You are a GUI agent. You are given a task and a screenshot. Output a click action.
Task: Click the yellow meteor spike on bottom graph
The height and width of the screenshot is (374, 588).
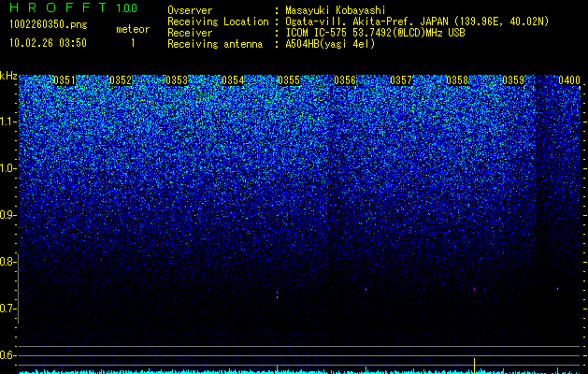coord(474,366)
